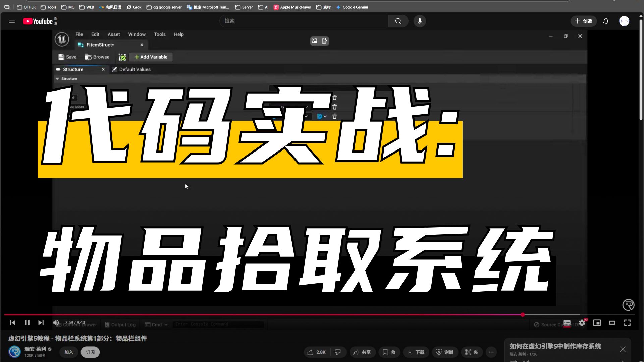Click the Add Variable button

pos(151,57)
